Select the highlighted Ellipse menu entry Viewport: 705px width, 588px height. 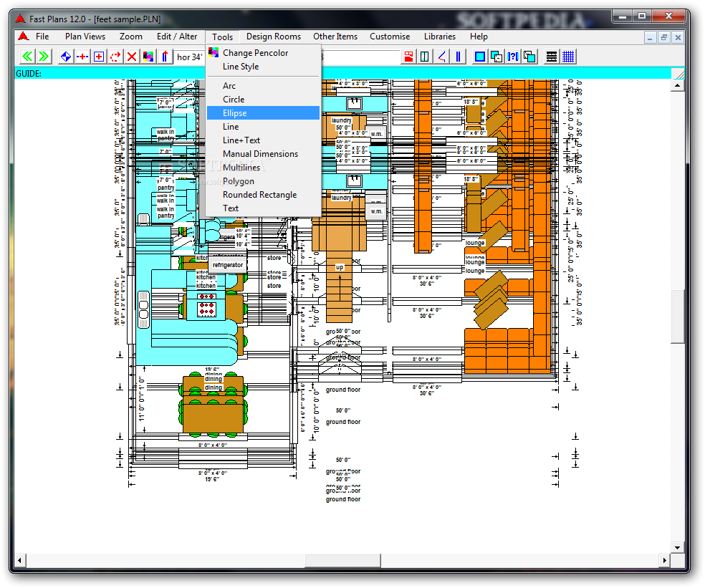(x=264, y=113)
